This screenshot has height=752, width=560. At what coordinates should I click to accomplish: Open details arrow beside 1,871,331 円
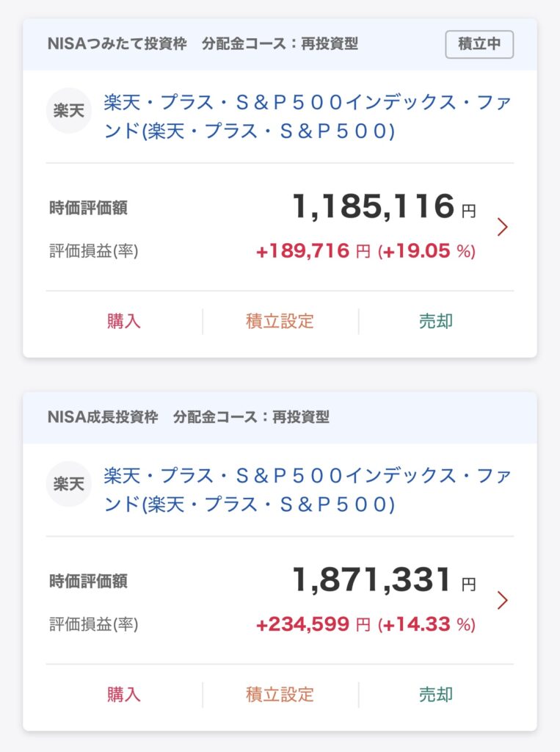[502, 600]
